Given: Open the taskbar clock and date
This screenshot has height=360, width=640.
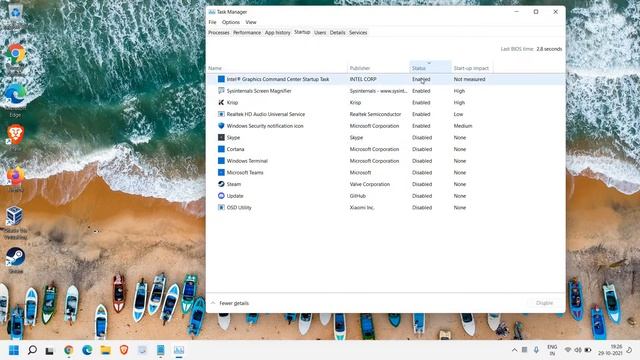Looking at the screenshot, I should [611, 350].
